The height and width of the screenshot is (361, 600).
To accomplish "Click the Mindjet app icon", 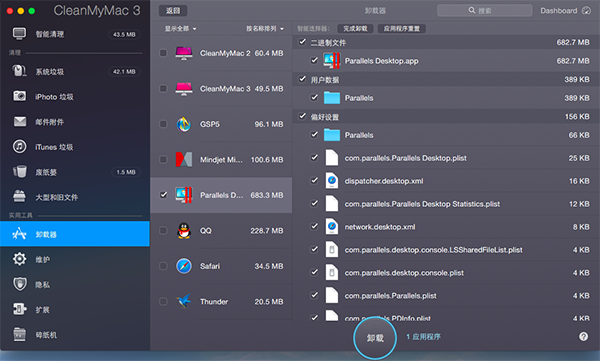I will (184, 160).
